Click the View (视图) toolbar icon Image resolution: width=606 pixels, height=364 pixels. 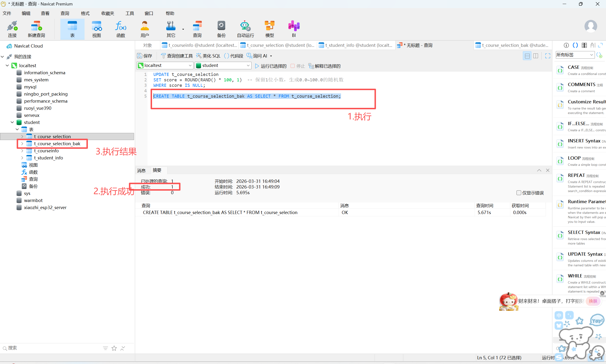coord(96,29)
